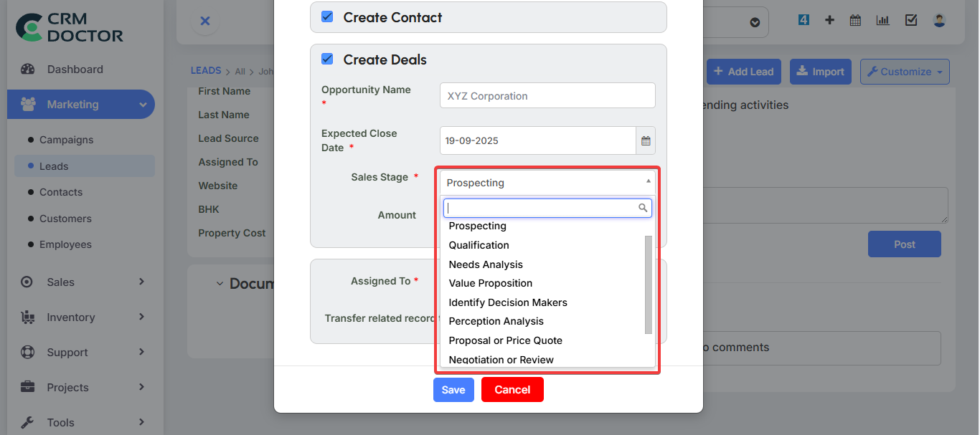Click the Save button
980x435 pixels.
(453, 389)
